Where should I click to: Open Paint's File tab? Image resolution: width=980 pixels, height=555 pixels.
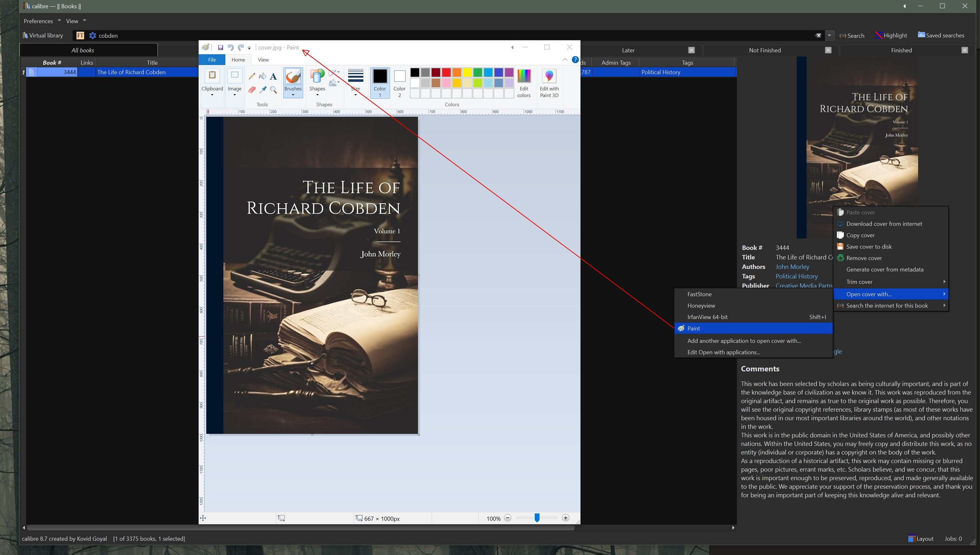(x=212, y=60)
